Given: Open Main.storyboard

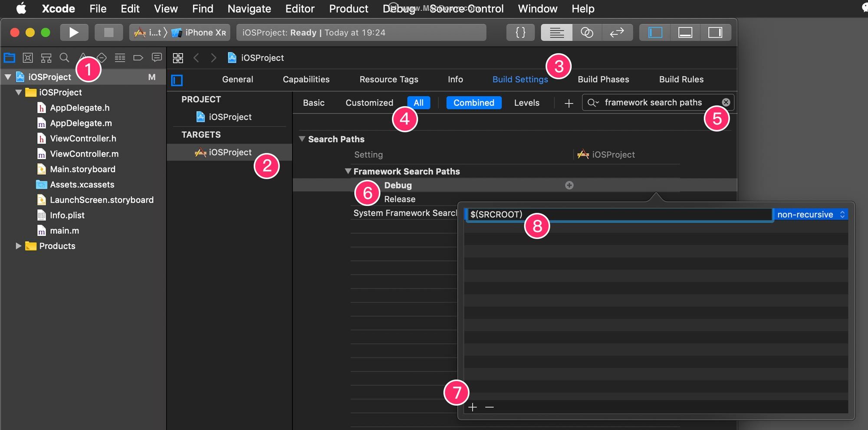Looking at the screenshot, I should [x=82, y=169].
